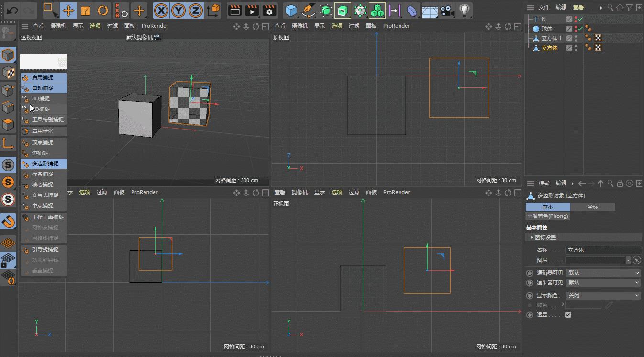This screenshot has height=357, width=644.
Task: Click the 平滑着色(Phong) button
Action: [548, 216]
